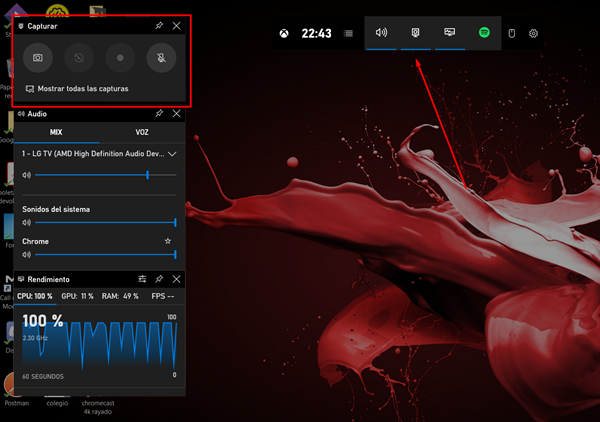The image size is (600, 422).
Task: Expand the LG TV audio device dropdown
Action: coord(174,154)
